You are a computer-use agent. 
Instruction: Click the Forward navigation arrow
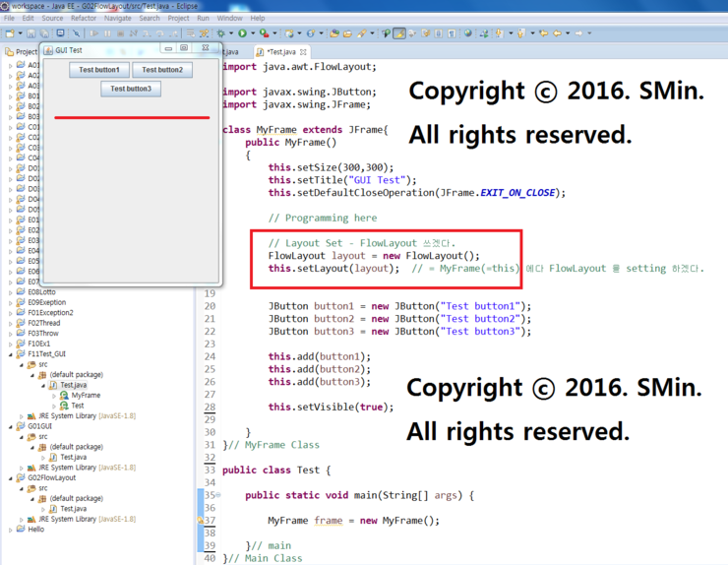[578, 33]
